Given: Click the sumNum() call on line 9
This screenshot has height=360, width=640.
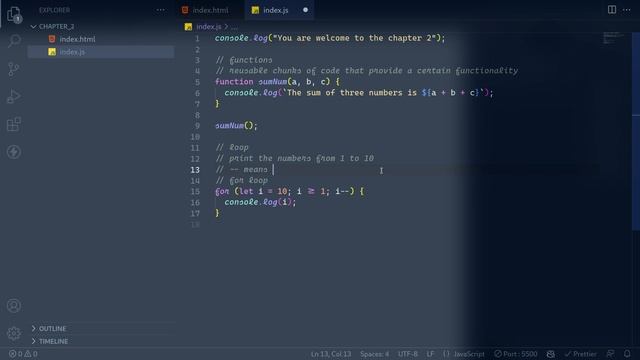Looking at the screenshot, I should (x=236, y=126).
